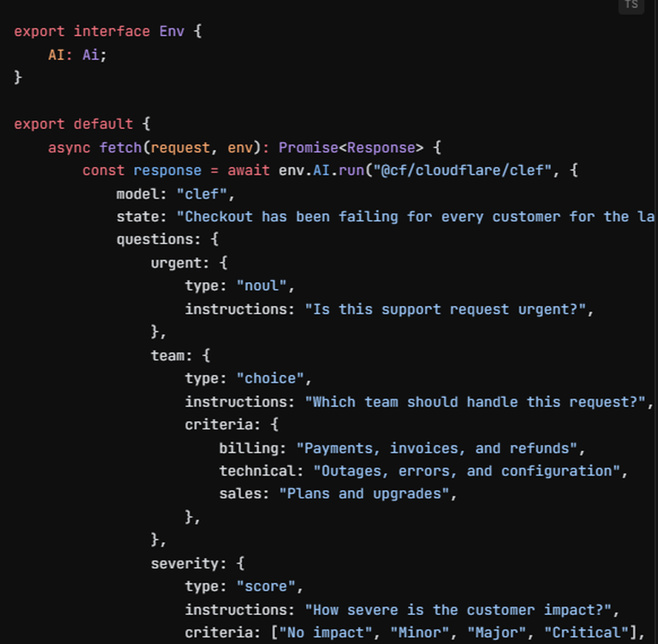Click the "No impact" array entry
The image size is (658, 644).
coord(325,633)
